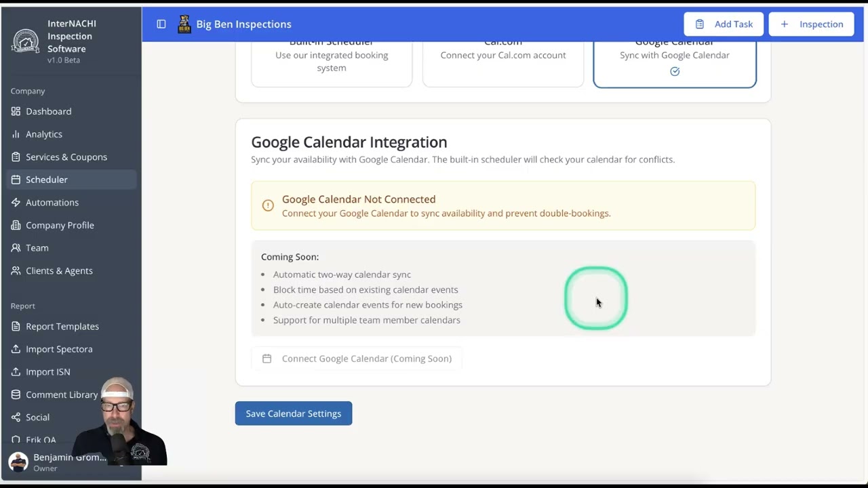868x488 pixels.
Task: Click the plus icon in Inspection button
Action: [785, 24]
